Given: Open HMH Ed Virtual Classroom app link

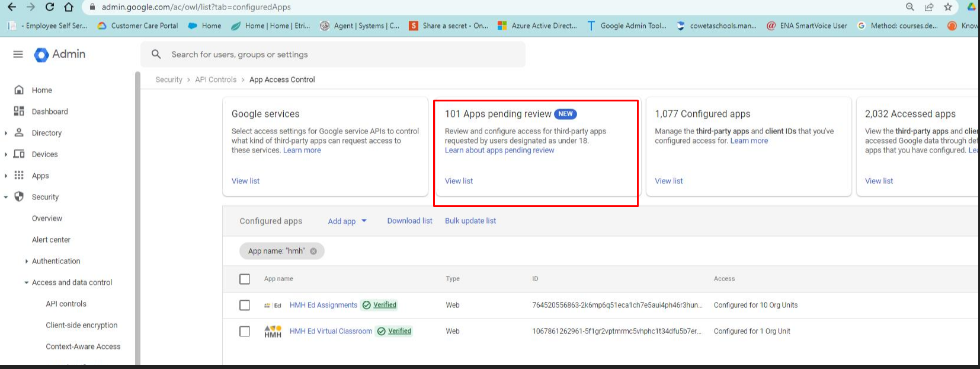Looking at the screenshot, I should (331, 331).
